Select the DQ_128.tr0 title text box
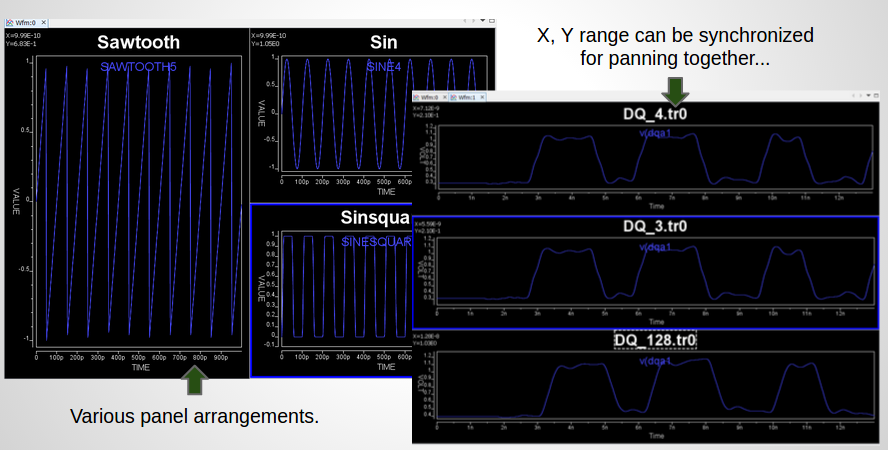The image size is (888, 450). [x=655, y=341]
